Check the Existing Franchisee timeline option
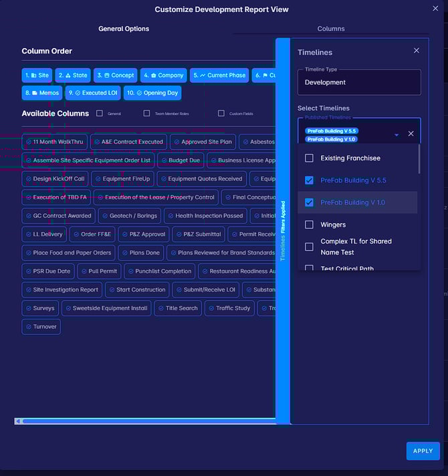 tap(309, 158)
